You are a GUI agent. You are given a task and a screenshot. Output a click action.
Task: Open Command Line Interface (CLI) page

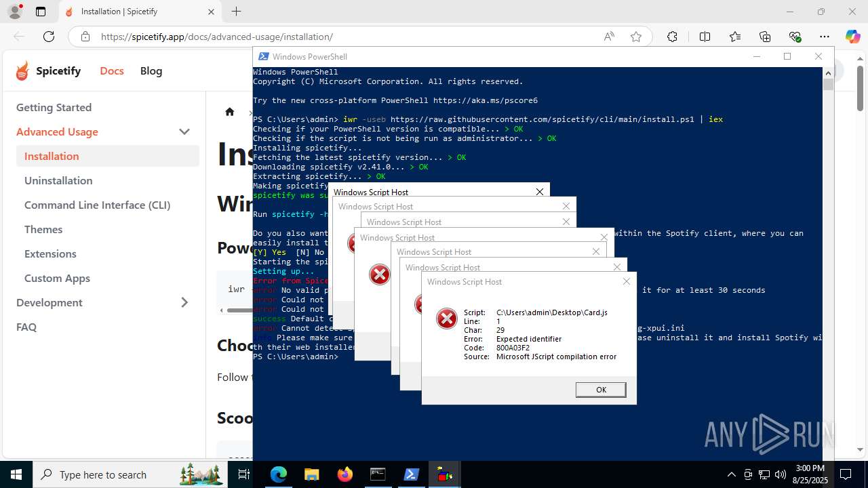click(x=98, y=205)
